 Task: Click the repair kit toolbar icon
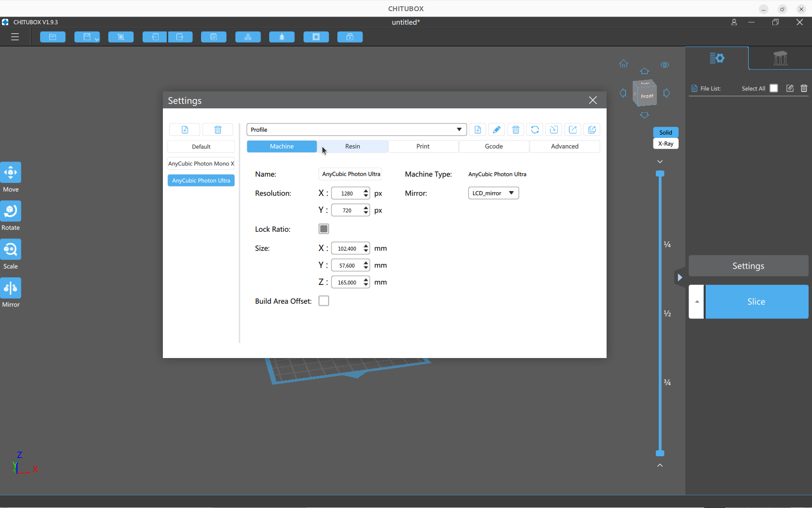(350, 37)
